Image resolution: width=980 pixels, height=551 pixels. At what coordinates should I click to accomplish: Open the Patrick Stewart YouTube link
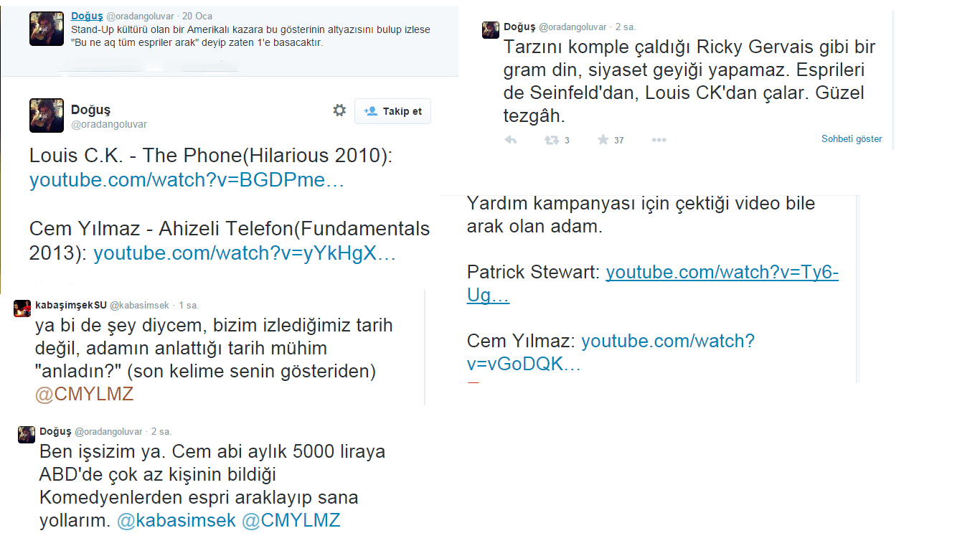652,284
